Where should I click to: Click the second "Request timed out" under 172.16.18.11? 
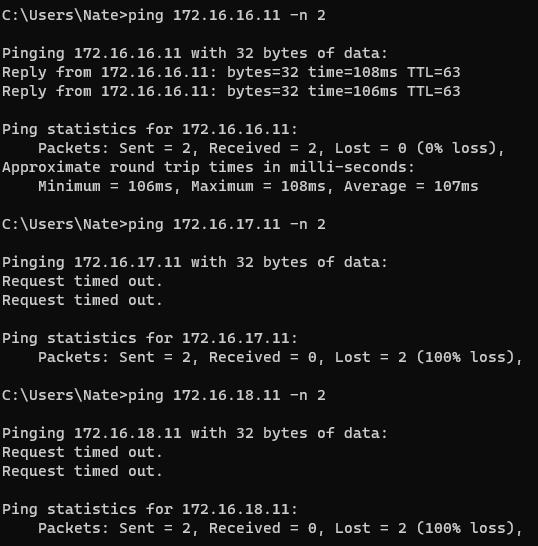83,471
